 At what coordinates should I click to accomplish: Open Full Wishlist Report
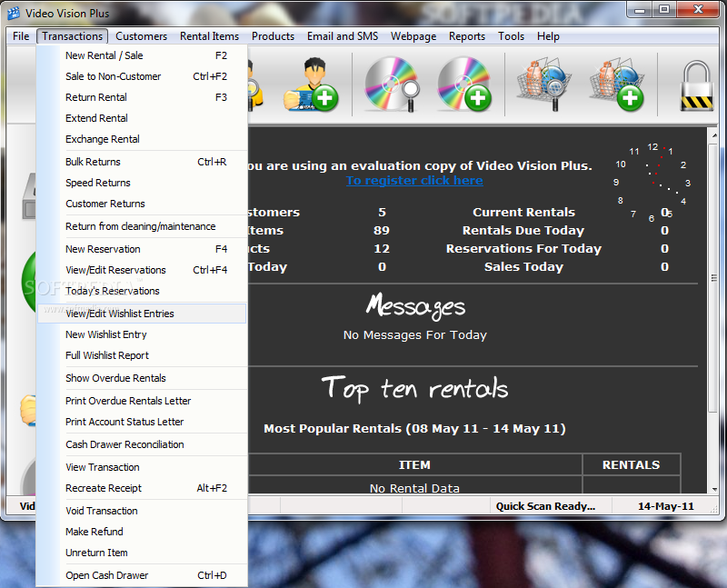click(142, 355)
